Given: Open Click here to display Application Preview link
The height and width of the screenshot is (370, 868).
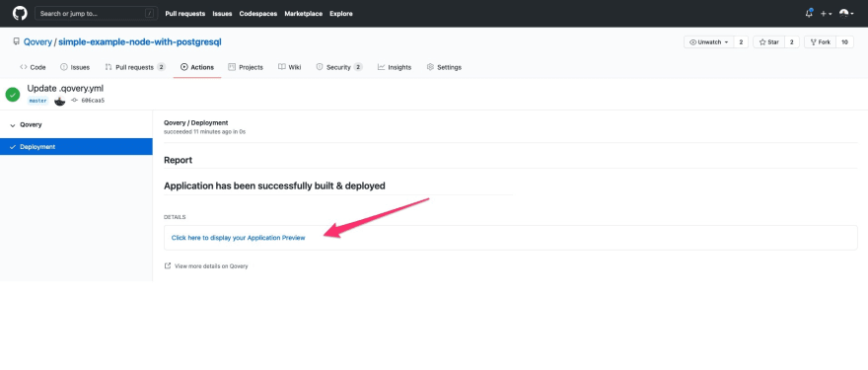Looking at the screenshot, I should pos(238,238).
